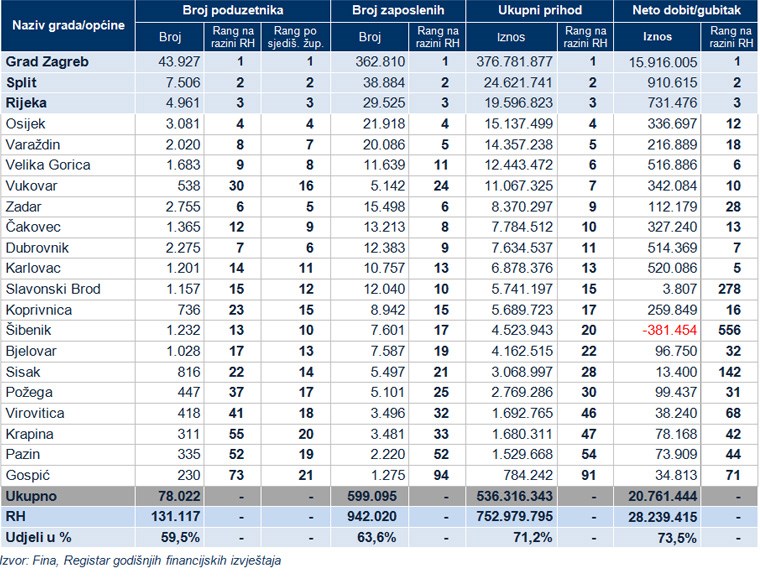Image resolution: width=760 pixels, height=582 pixels.
Task: Select the 'Karlovac' row label
Action: click(x=33, y=268)
